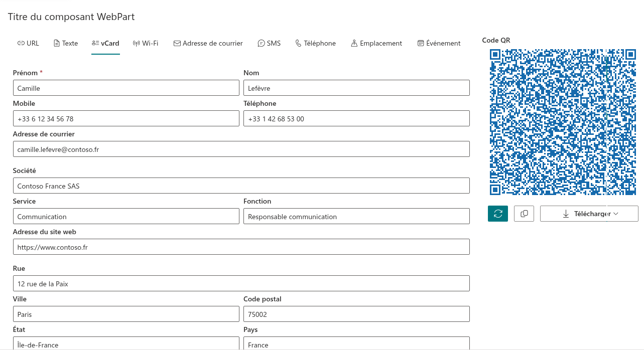Screen dimensions: 644x350
Task: Expand the Télécharger dropdown chevron
Action: coord(616,214)
